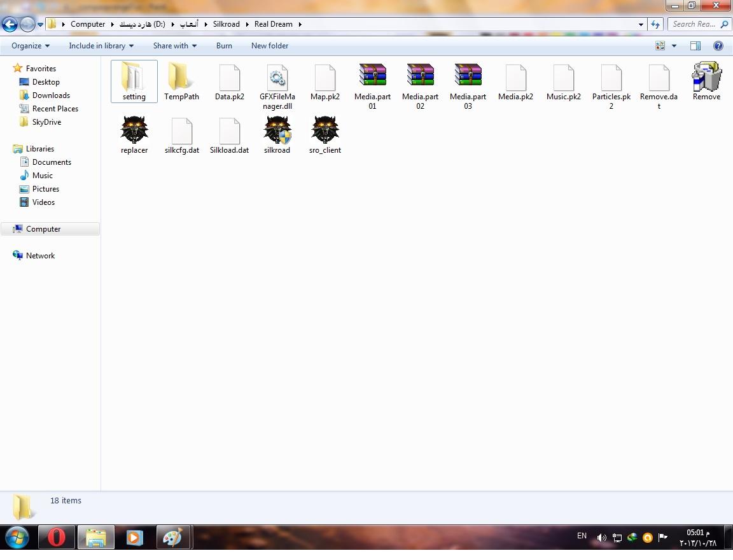Select Favorites in the navigation pane
The width and height of the screenshot is (733, 560).
coord(41,69)
